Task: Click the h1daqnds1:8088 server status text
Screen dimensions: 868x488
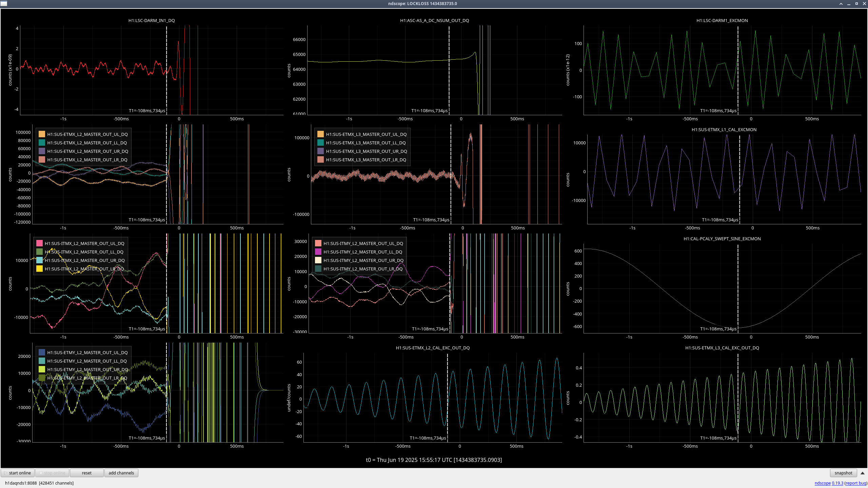Action: (39, 483)
